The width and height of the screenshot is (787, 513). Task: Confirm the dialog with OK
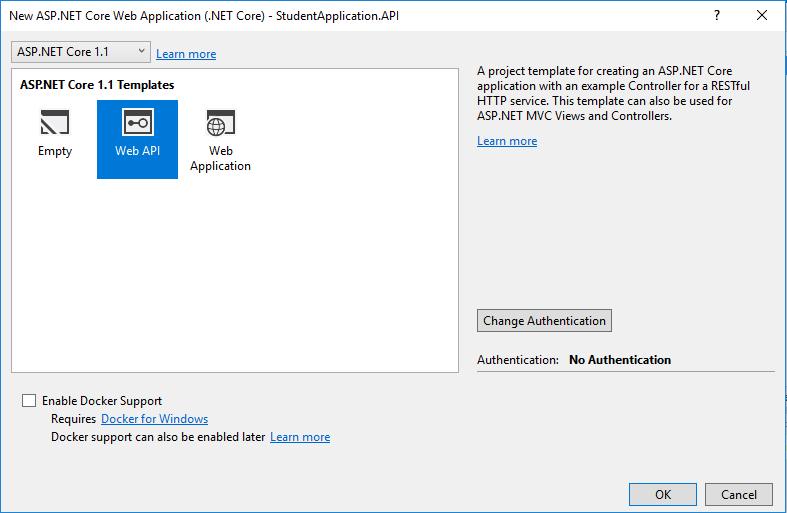point(663,494)
